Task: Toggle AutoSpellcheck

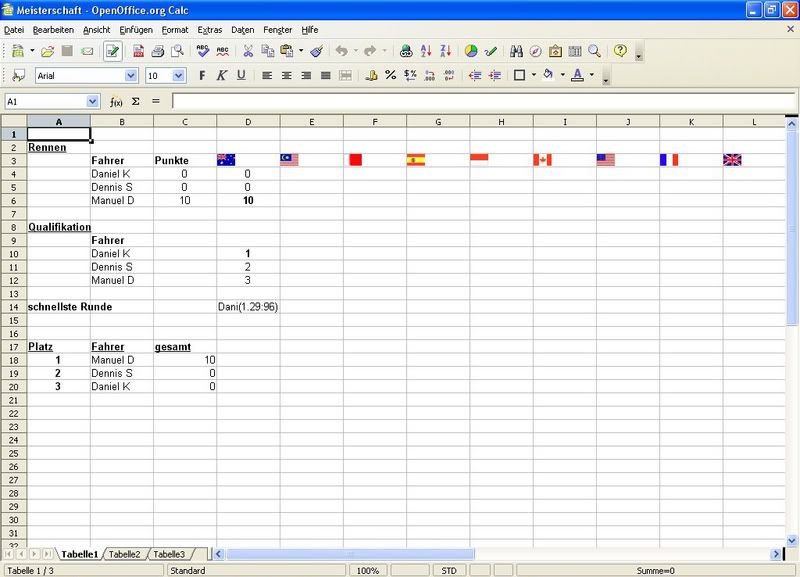Action: (x=222, y=51)
